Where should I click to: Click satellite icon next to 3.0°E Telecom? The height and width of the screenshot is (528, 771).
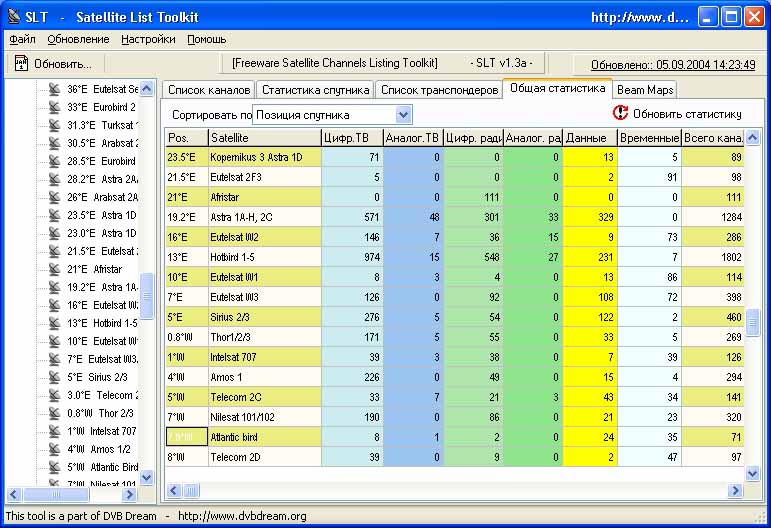[x=54, y=395]
